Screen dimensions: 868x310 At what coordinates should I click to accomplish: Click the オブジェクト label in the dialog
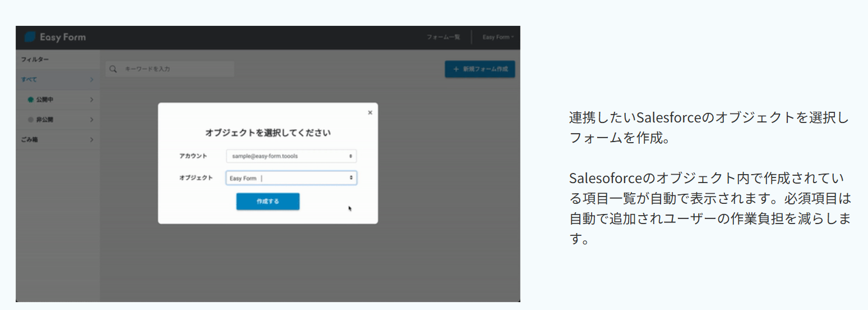[x=196, y=178]
